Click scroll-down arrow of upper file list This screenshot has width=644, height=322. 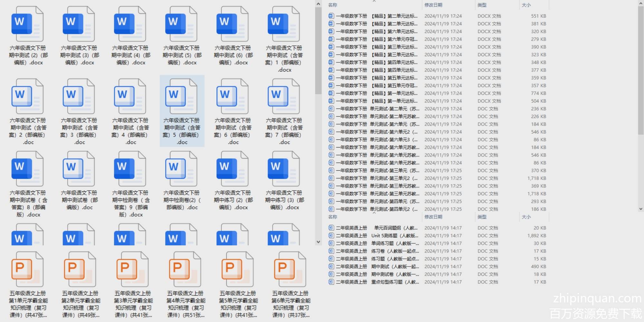pyautogui.click(x=640, y=209)
